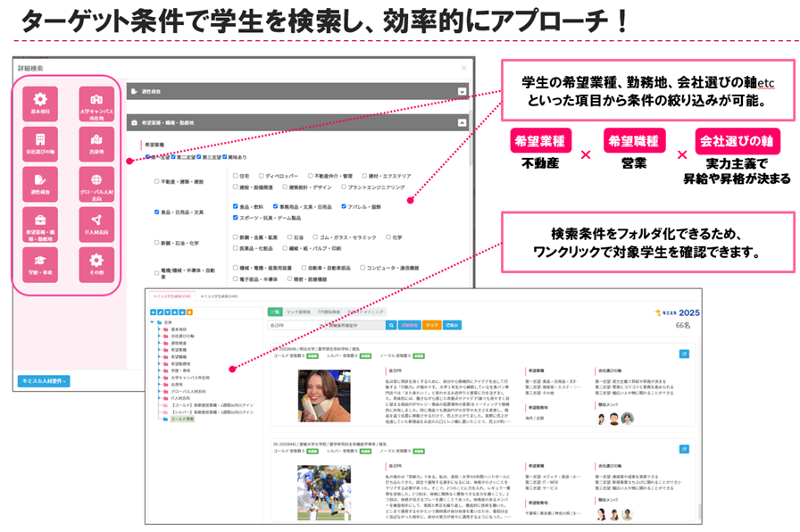Uncheck the 食品・日用品・文具 category checkbox

pos(156,212)
